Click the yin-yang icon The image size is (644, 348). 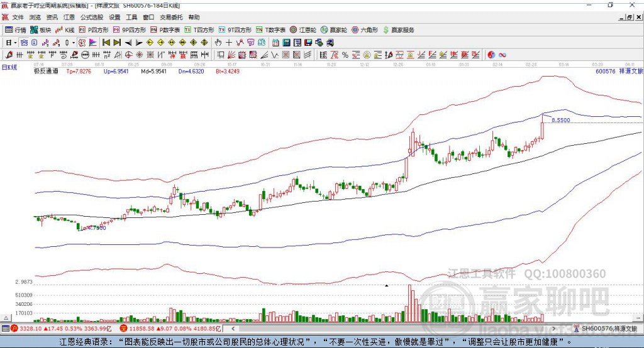point(491,55)
